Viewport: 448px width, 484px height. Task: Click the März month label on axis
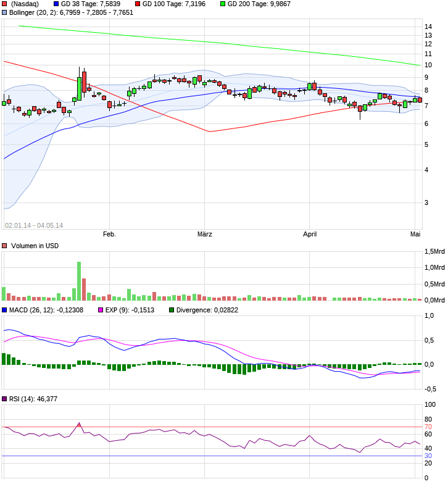205,235
